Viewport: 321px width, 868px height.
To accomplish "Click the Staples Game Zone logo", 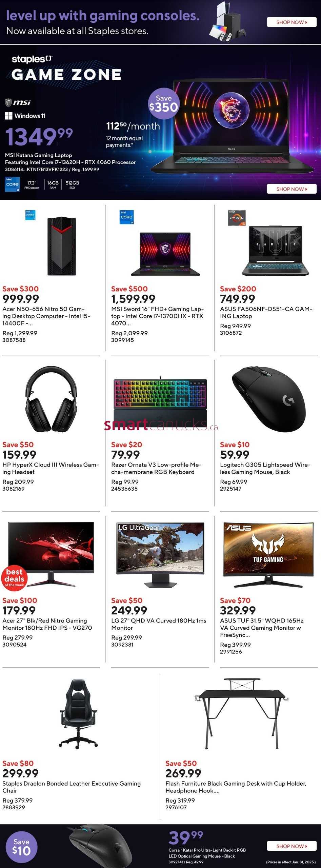I will click(x=66, y=68).
